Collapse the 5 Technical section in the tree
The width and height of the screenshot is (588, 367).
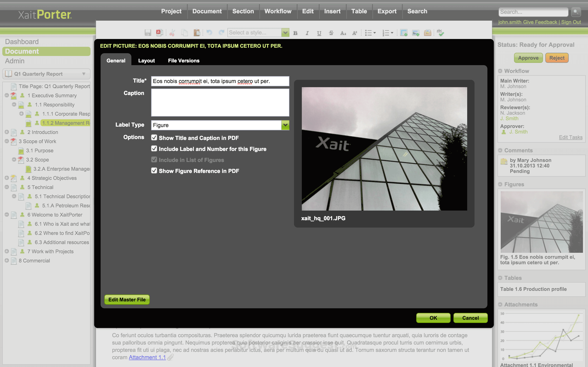click(7, 187)
